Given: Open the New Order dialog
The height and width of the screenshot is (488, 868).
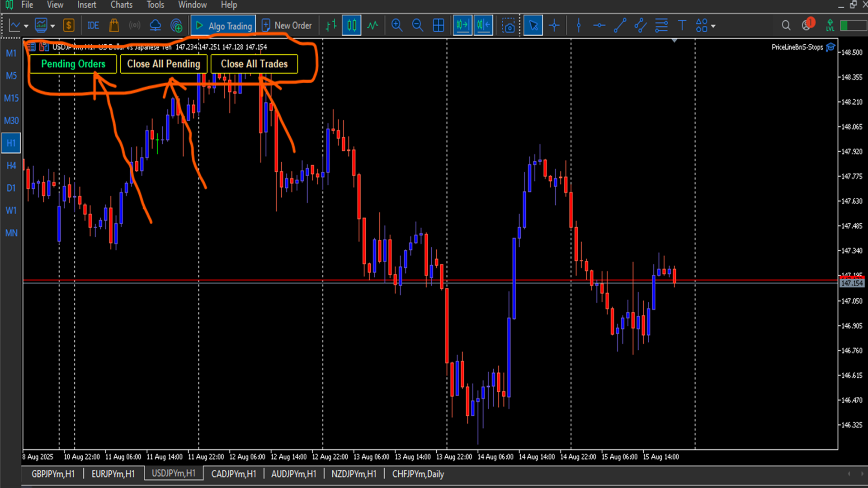Looking at the screenshot, I should 287,26.
